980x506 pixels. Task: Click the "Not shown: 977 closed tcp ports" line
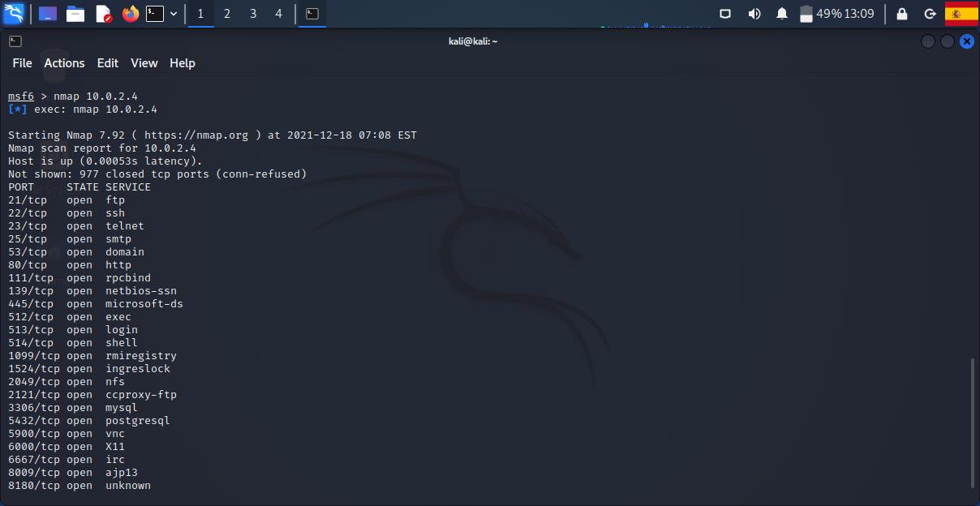click(157, 174)
